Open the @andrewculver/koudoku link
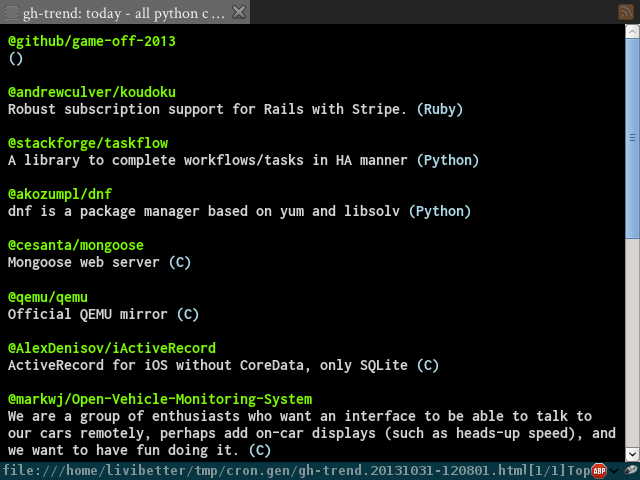This screenshot has width=640, height=480. pyautogui.click(x=92, y=92)
